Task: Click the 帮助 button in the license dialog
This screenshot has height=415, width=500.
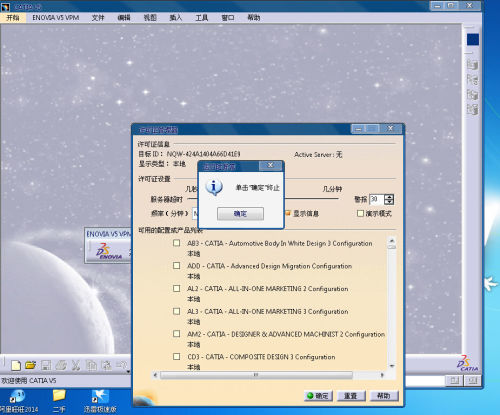Action: pyautogui.click(x=383, y=396)
